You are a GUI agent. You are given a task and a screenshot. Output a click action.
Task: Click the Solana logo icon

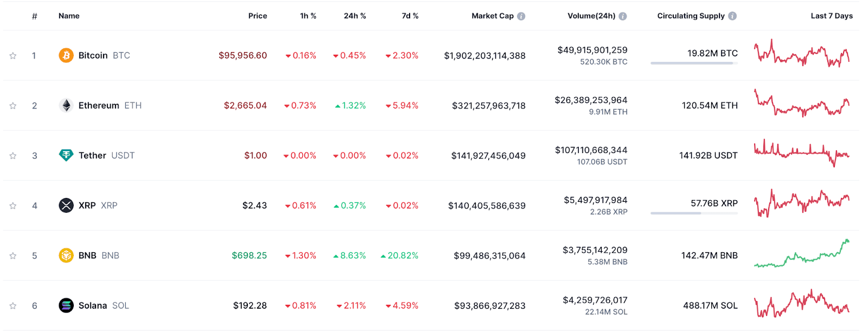click(66, 305)
